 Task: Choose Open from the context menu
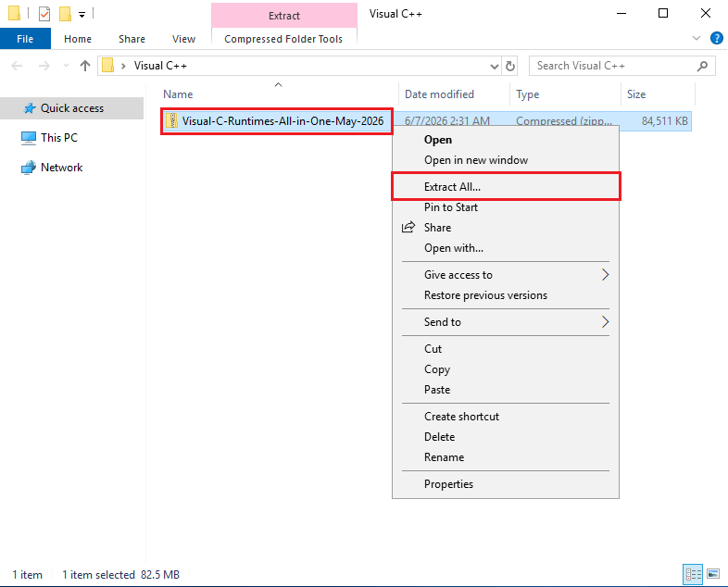click(506, 140)
